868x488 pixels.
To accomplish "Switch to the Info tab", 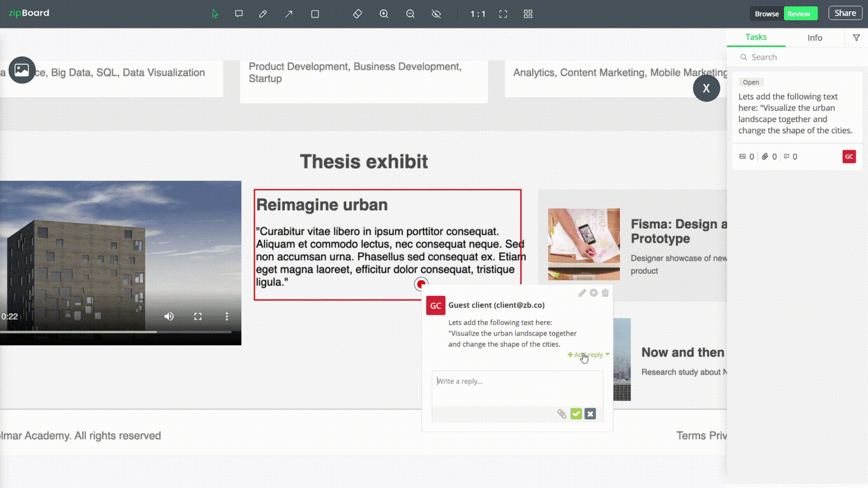I will coord(815,37).
